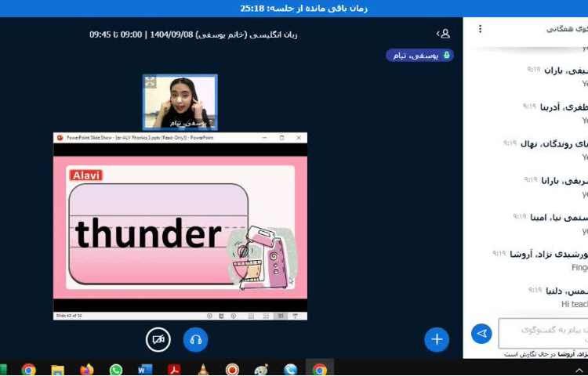Image resolution: width=588 pixels, height=376 pixels.
Task: Expand the users list panel toggle
Action: pos(443,34)
